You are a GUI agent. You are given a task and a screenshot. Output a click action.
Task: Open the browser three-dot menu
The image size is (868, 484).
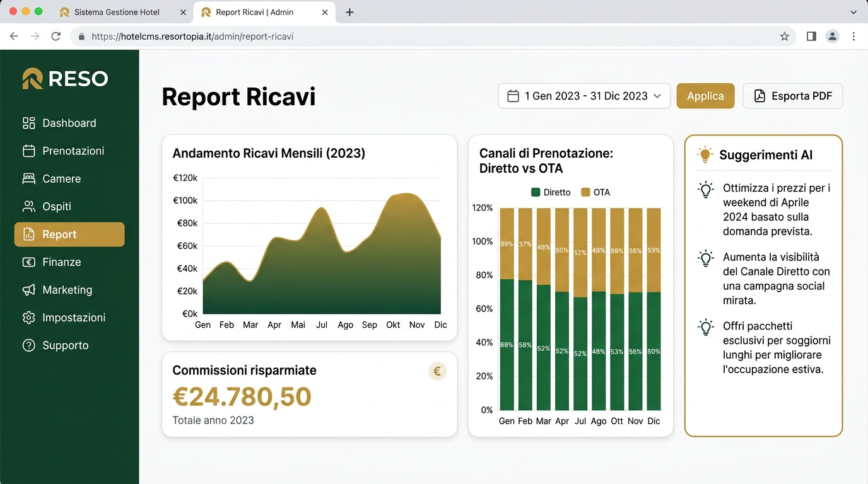(x=853, y=37)
